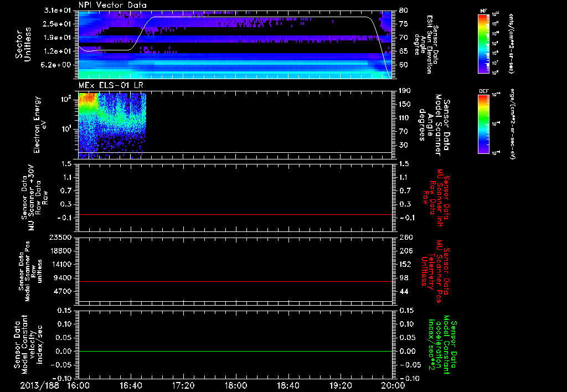
Task: Select the ergs/(cm**2-sr-sec-eV) units label
Action: (x=513, y=123)
